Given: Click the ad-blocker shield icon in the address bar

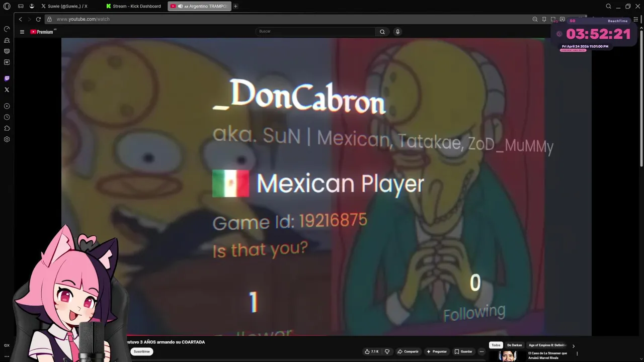Looking at the screenshot, I should [562, 19].
